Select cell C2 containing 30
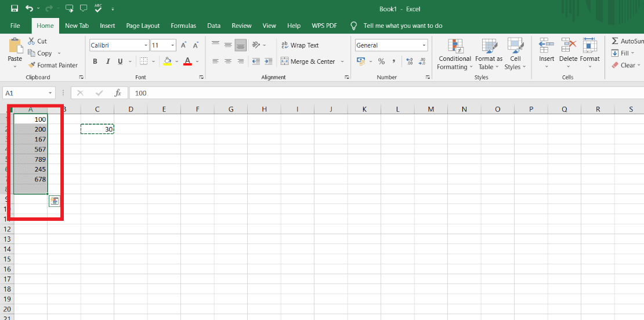The width and height of the screenshot is (644, 320). (97, 129)
